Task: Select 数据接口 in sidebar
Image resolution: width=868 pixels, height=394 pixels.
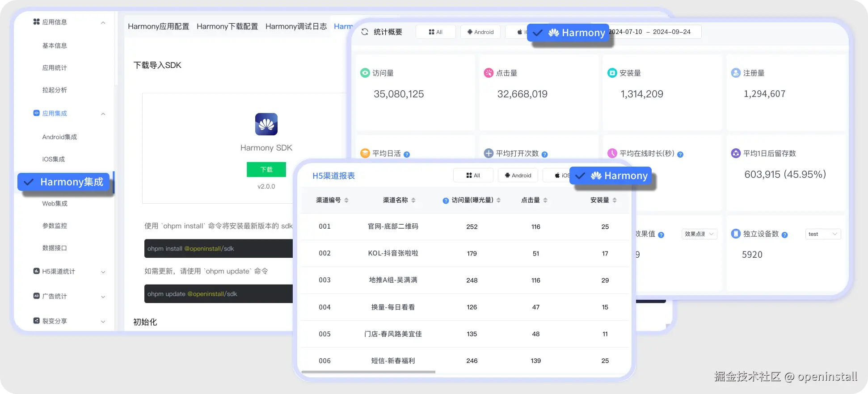Action: (x=55, y=248)
